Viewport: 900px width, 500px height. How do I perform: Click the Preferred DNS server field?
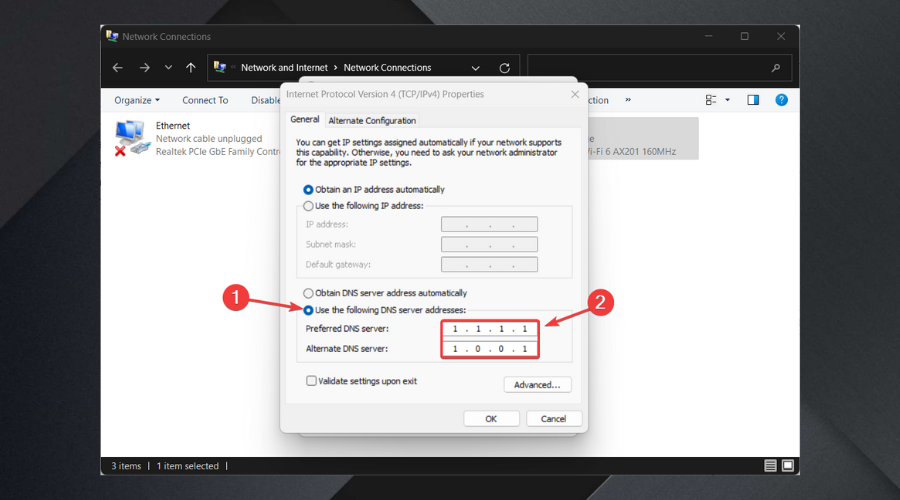click(x=490, y=329)
